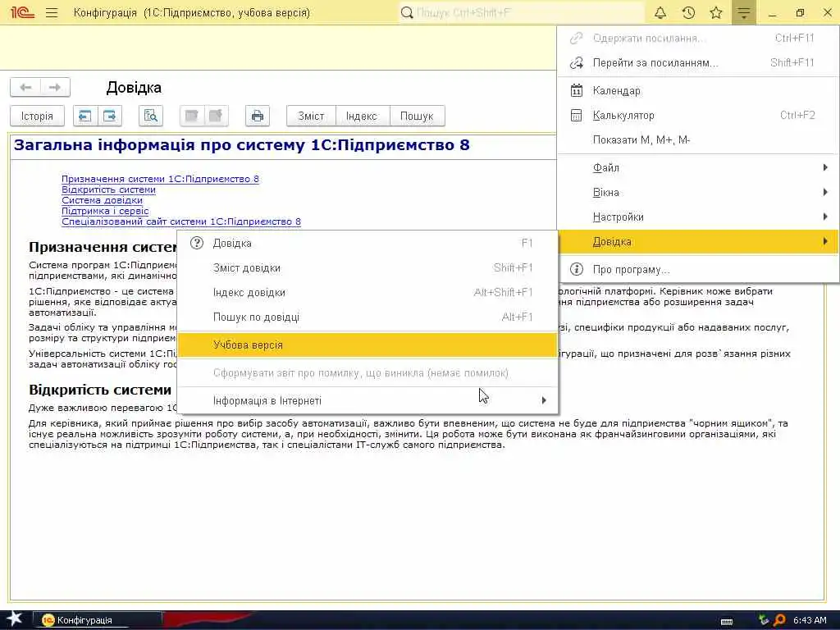Viewport: 840px width, 630px height.
Task: Click heading Загальна інформація про систему
Action: point(242,145)
